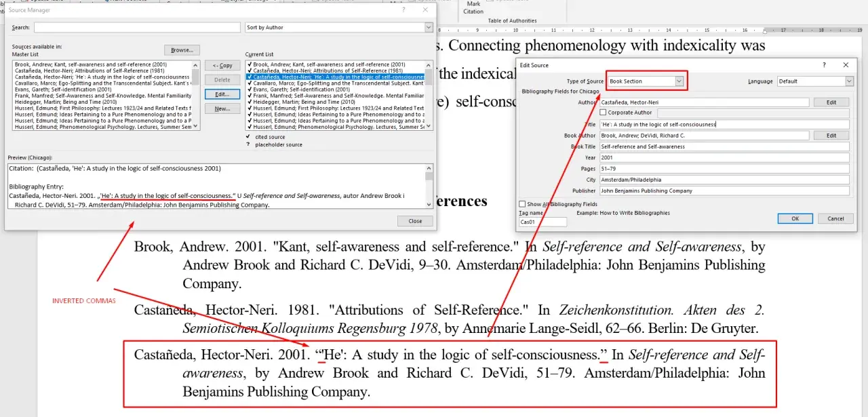868x417 pixels.
Task: Open the Type of Source dropdown
Action: [679, 81]
